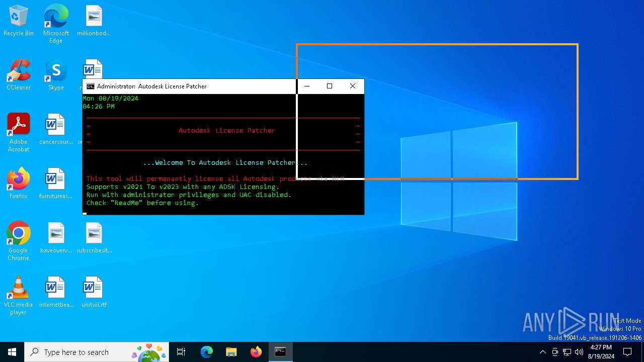Select the unitsiii.rtf document icon
Viewport: 644px width, 362px height.
94,292
